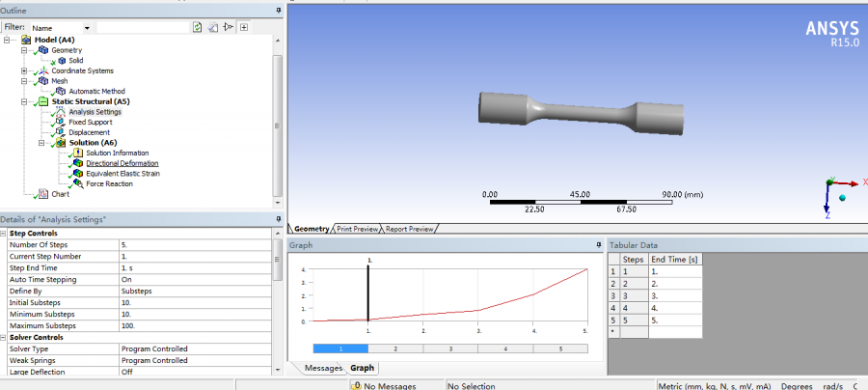Click the Metric units status bar entry
868x390 pixels.
(x=716, y=386)
